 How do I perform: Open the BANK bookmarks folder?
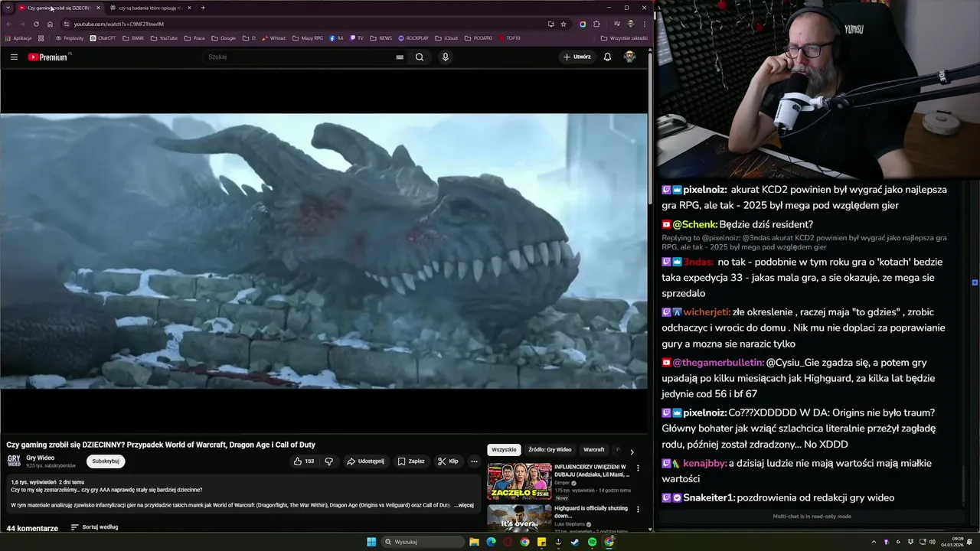click(133, 38)
